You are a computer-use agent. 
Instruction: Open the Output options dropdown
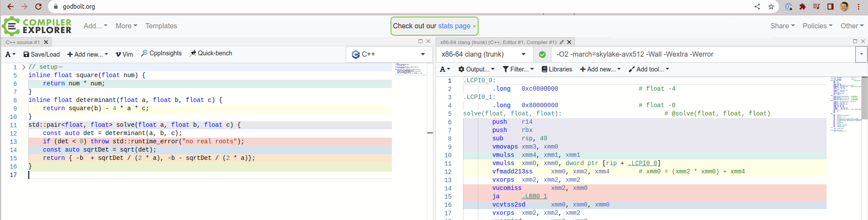coord(476,69)
